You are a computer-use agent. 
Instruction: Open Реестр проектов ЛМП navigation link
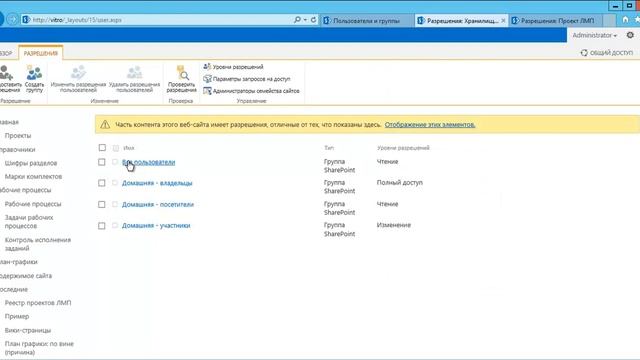(38, 303)
